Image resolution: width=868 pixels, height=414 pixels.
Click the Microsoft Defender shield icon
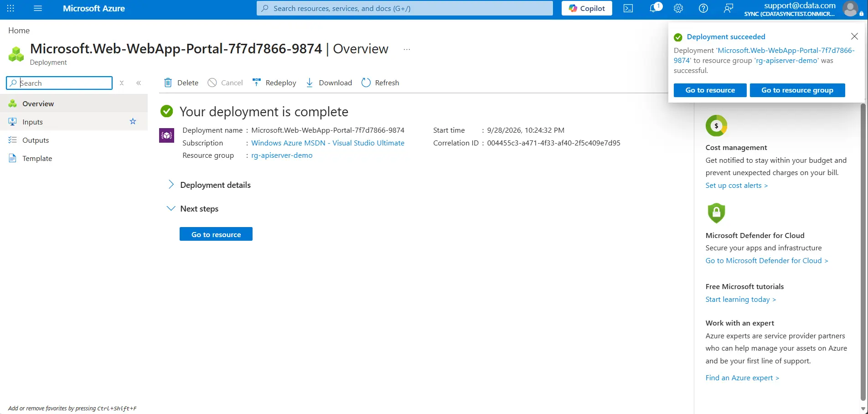[x=716, y=213]
